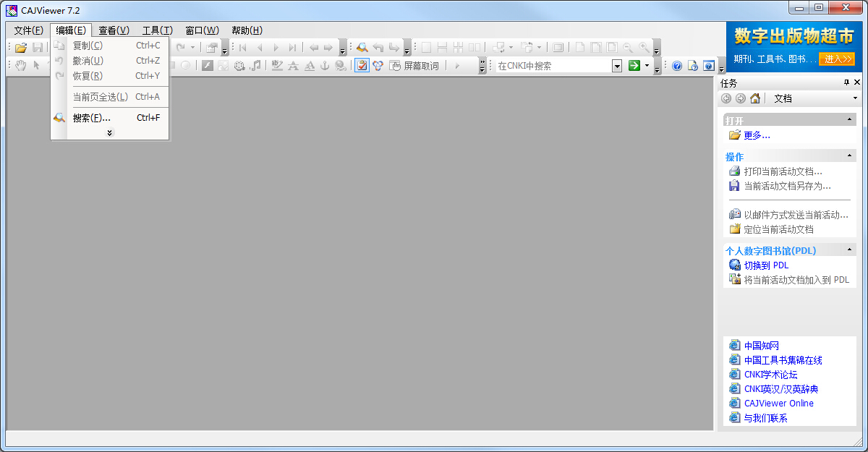Choose 搜索(F)... from the Edit menu
The width and height of the screenshot is (868, 452).
click(x=110, y=118)
